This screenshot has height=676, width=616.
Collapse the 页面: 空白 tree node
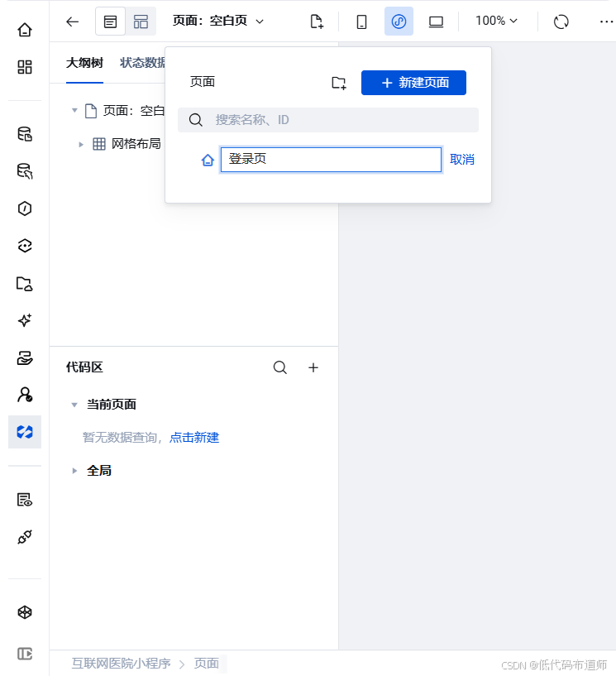[x=74, y=110]
